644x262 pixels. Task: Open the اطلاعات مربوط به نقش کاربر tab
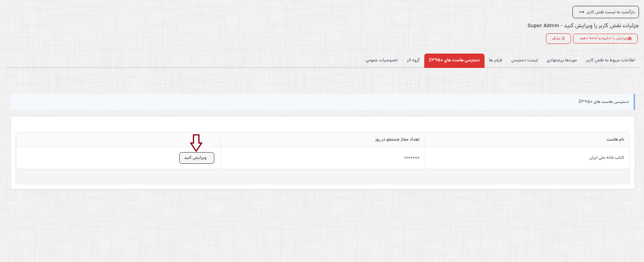pos(610,60)
